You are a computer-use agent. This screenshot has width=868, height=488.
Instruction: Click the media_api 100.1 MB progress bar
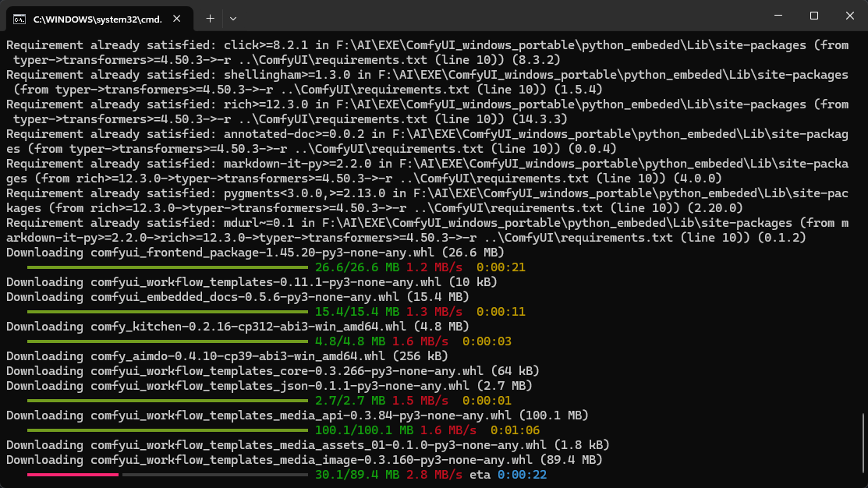click(x=168, y=430)
